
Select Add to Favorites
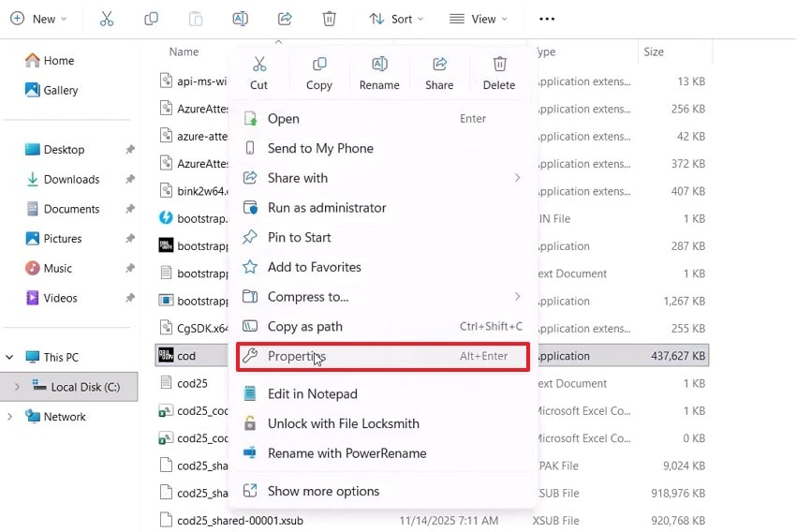pyautogui.click(x=383, y=267)
